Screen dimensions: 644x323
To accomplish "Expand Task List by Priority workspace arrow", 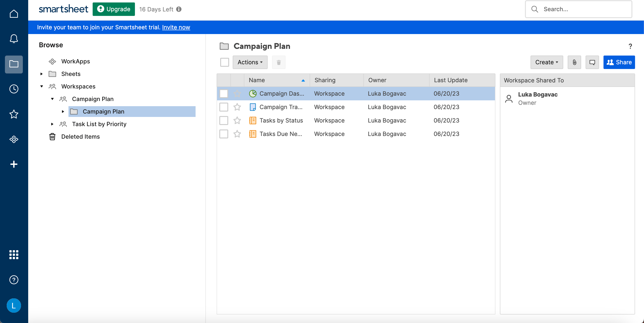I will [52, 124].
